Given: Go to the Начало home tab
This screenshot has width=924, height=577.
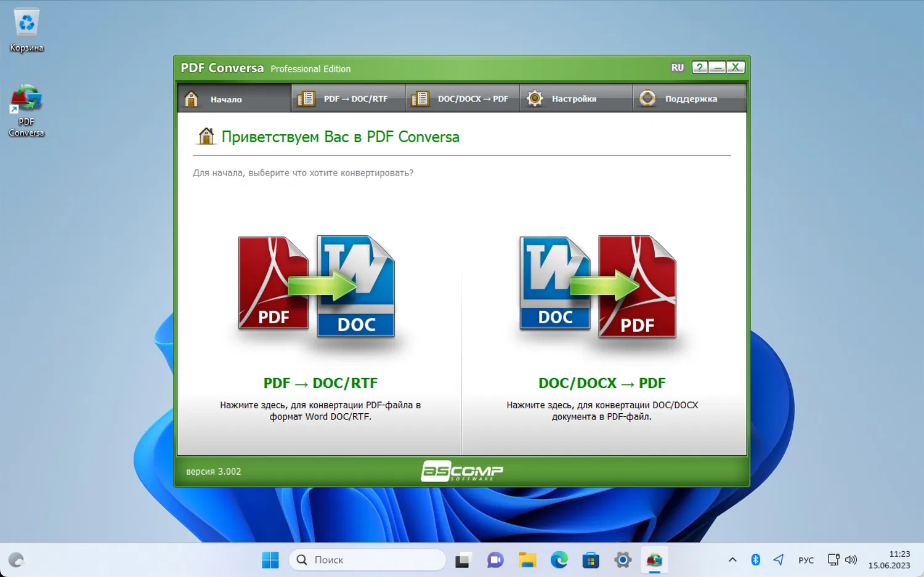Looking at the screenshot, I should click(235, 99).
